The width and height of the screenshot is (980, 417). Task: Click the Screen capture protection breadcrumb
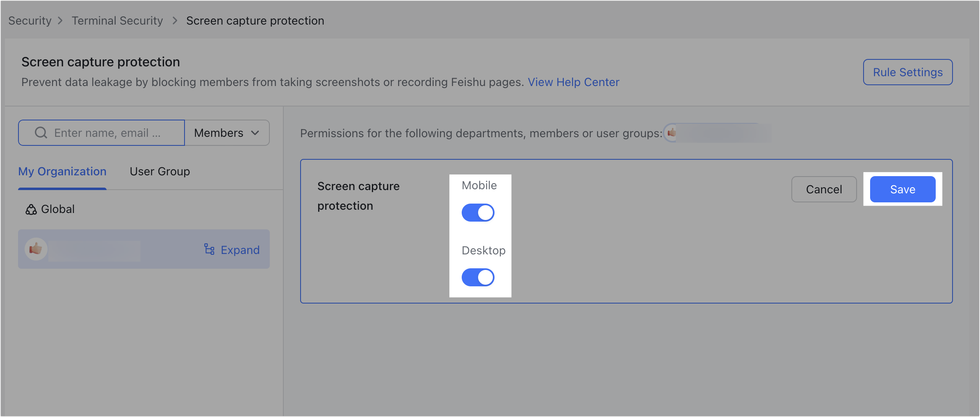click(255, 20)
